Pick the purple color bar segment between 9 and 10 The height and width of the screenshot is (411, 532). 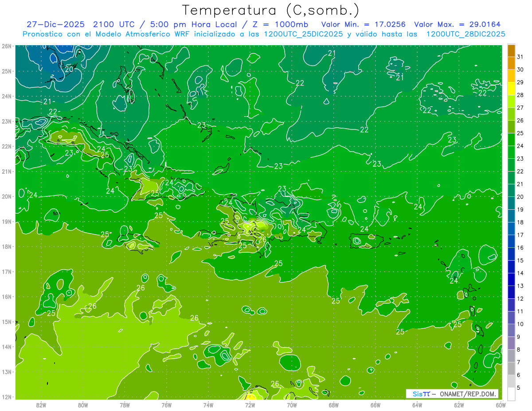(x=511, y=330)
